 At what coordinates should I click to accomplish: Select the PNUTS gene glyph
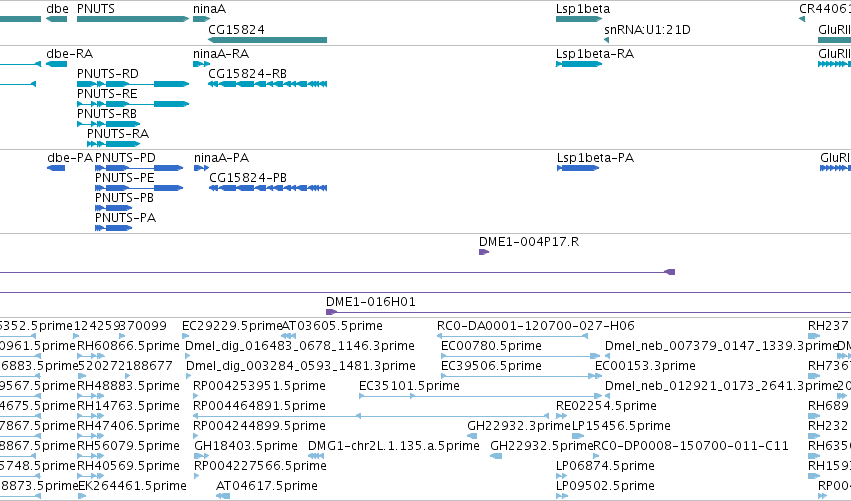133,19
